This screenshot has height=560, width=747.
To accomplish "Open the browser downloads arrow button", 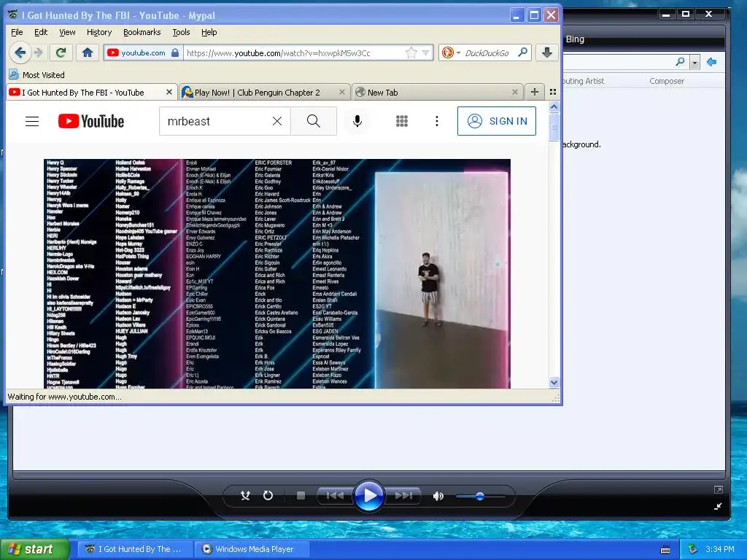I will tap(547, 52).
